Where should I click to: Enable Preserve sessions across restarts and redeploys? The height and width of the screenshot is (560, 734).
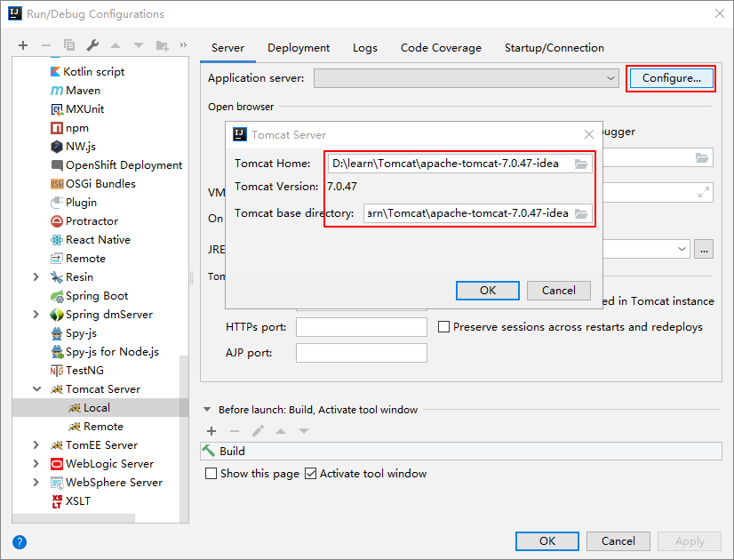(x=443, y=327)
